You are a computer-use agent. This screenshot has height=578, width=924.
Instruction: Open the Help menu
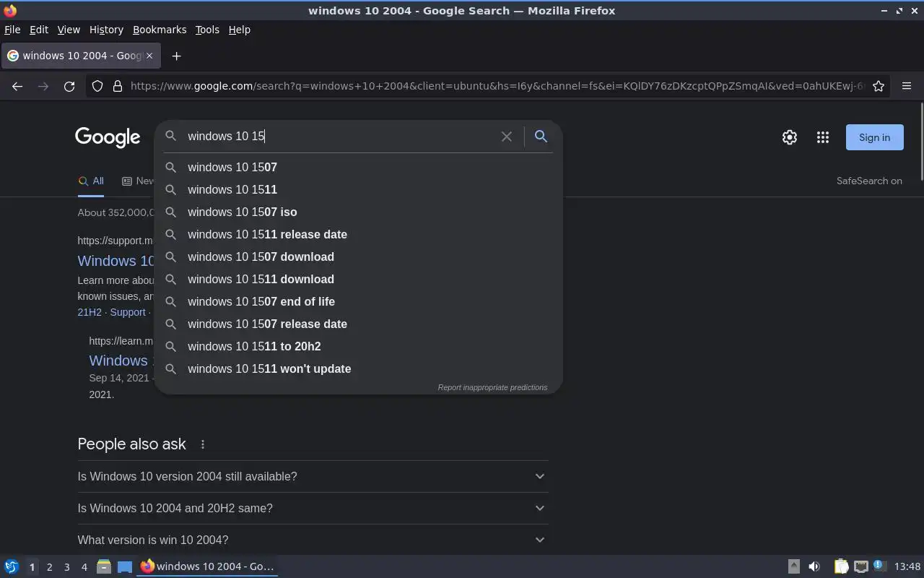[239, 30]
